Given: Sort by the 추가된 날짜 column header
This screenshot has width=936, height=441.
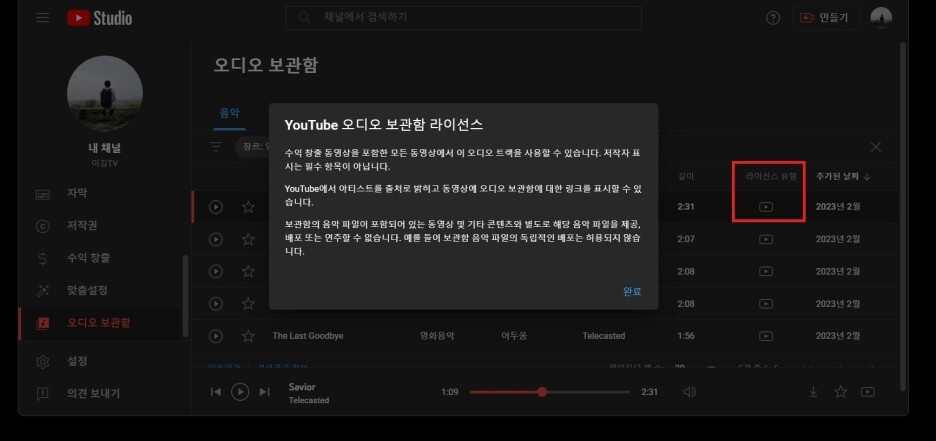Looking at the screenshot, I should (843, 176).
